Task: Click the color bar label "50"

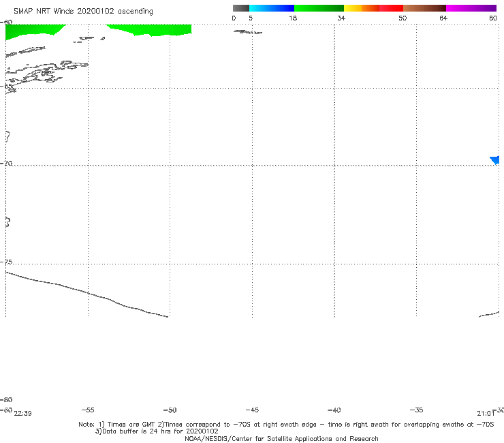Action: pyautogui.click(x=403, y=18)
